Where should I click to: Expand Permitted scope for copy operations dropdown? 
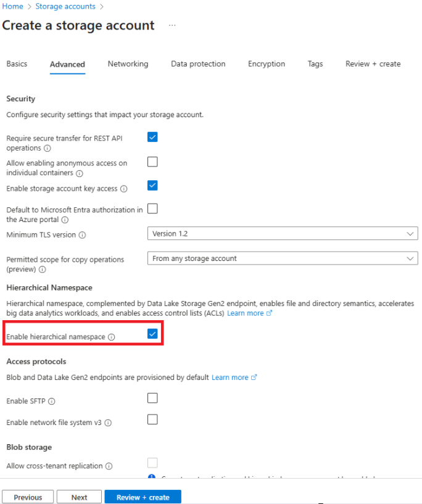click(x=283, y=258)
